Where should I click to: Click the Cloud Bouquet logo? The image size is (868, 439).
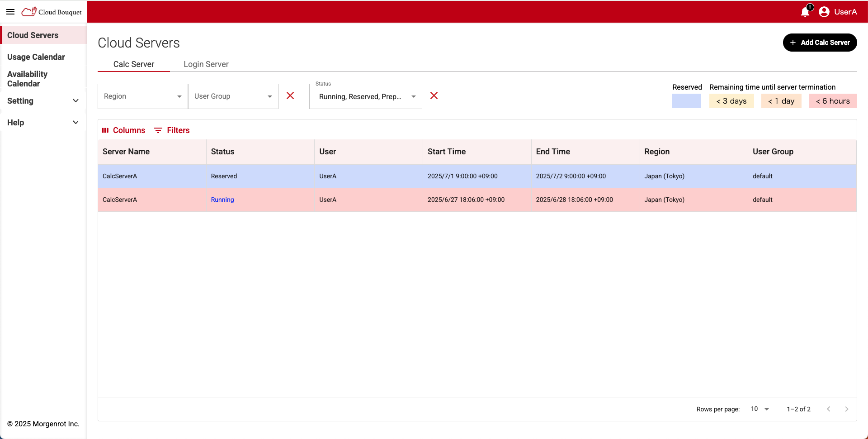[x=51, y=12]
